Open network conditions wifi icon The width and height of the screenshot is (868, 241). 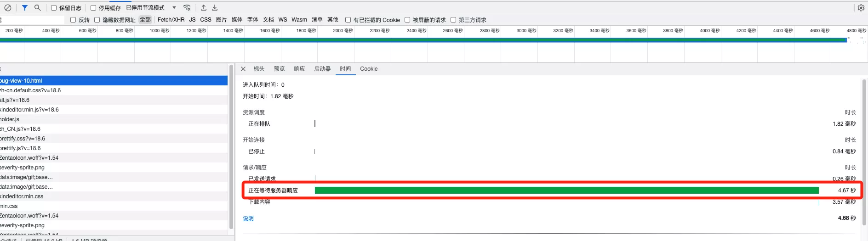click(187, 8)
